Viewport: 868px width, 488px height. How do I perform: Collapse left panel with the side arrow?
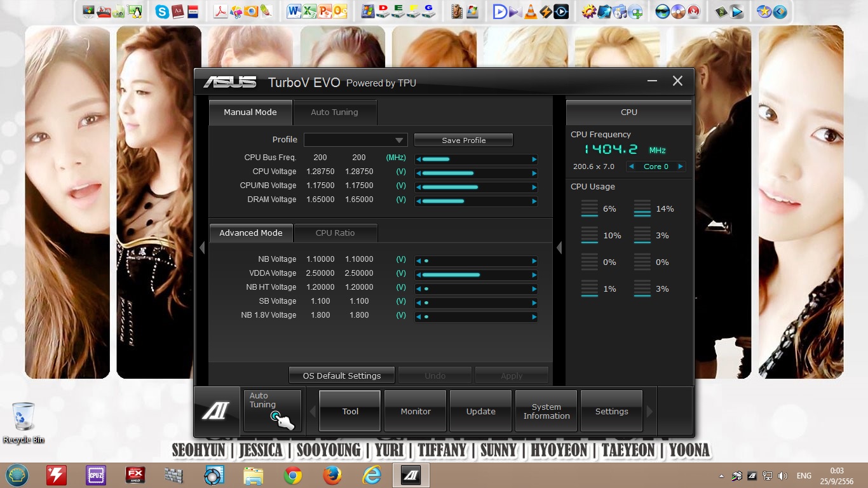(x=202, y=247)
